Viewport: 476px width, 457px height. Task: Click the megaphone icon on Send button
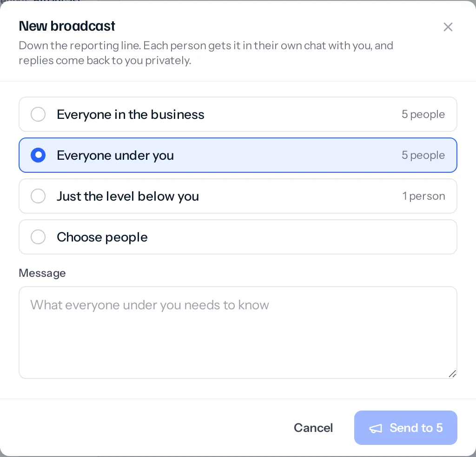376,428
